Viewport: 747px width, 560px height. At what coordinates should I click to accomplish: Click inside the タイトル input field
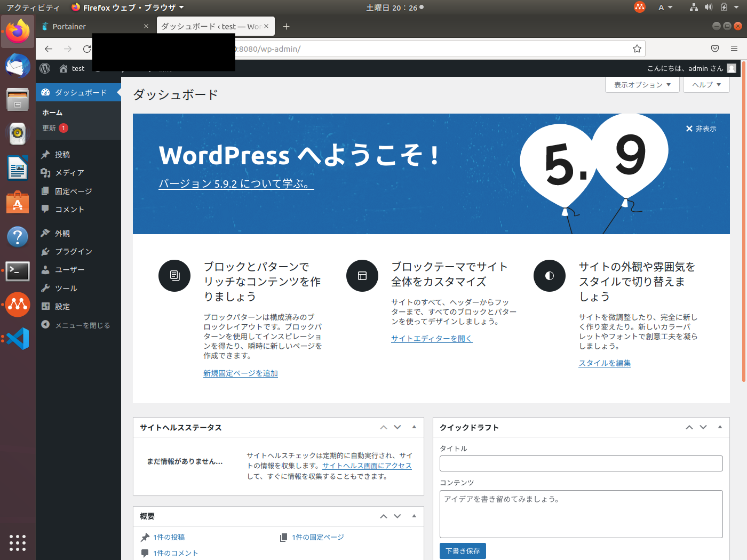[x=581, y=463]
